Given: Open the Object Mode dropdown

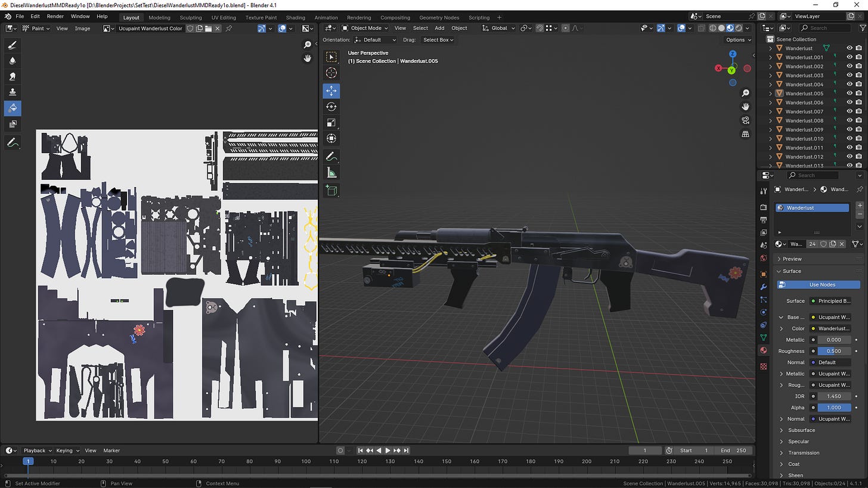Looking at the screenshot, I should click(x=364, y=28).
